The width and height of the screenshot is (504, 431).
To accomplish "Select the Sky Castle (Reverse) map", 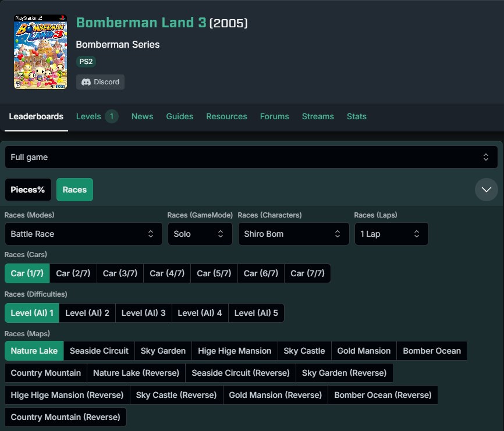I will (x=176, y=395).
